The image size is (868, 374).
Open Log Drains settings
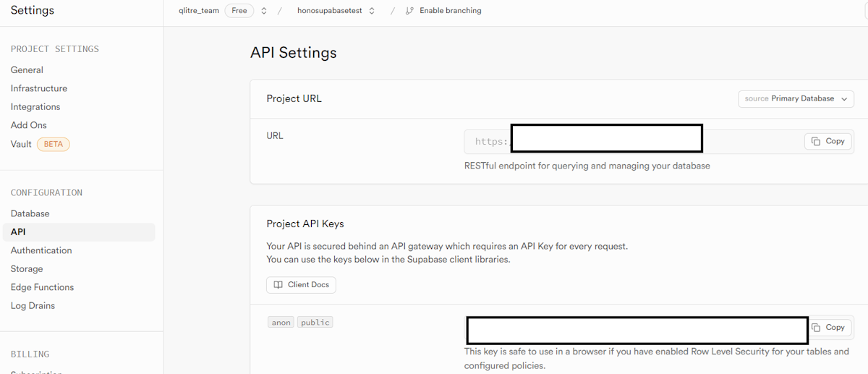coord(33,306)
